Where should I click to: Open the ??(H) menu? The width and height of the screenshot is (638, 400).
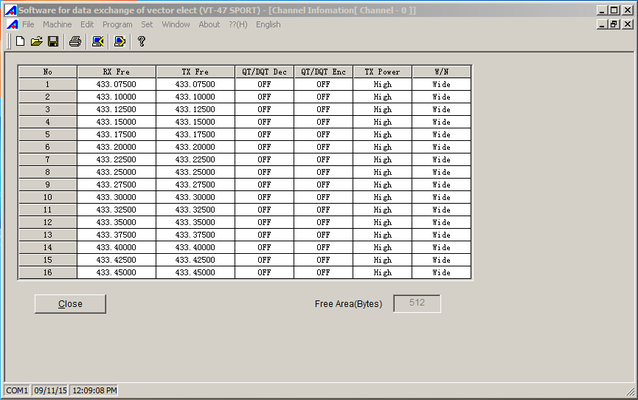[238, 24]
